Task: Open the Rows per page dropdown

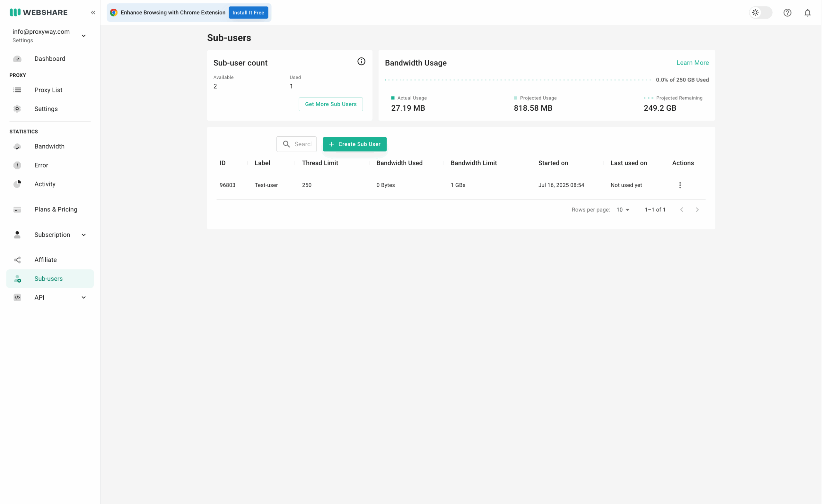Action: coord(623,210)
